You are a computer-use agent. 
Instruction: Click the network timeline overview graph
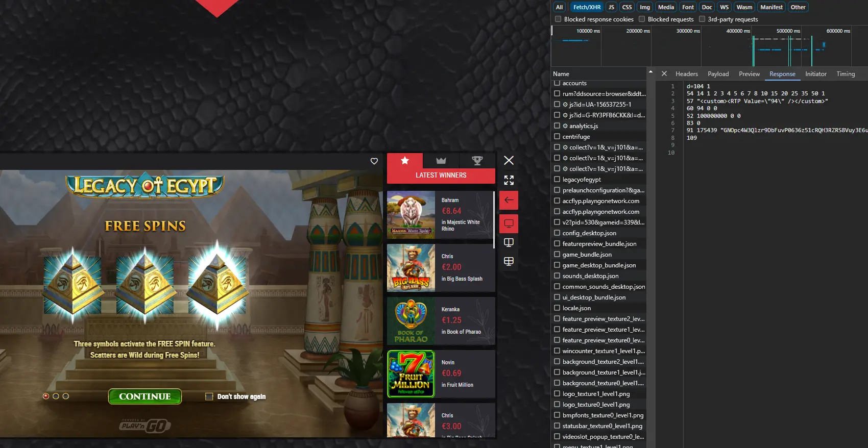[x=710, y=46]
